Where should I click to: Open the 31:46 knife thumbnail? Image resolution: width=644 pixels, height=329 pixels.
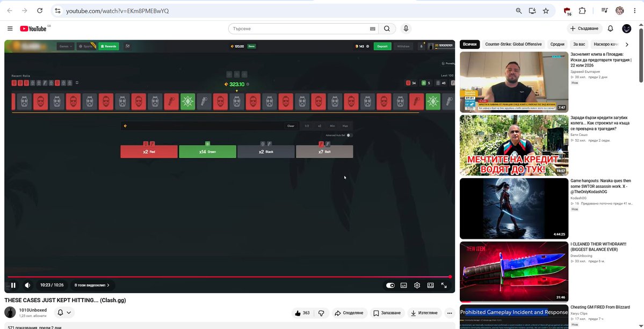click(x=514, y=272)
